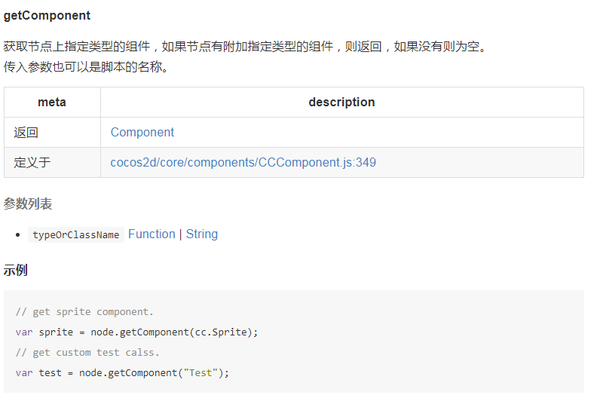The image size is (600, 401).
Task: Click the description column header
Action: point(341,102)
